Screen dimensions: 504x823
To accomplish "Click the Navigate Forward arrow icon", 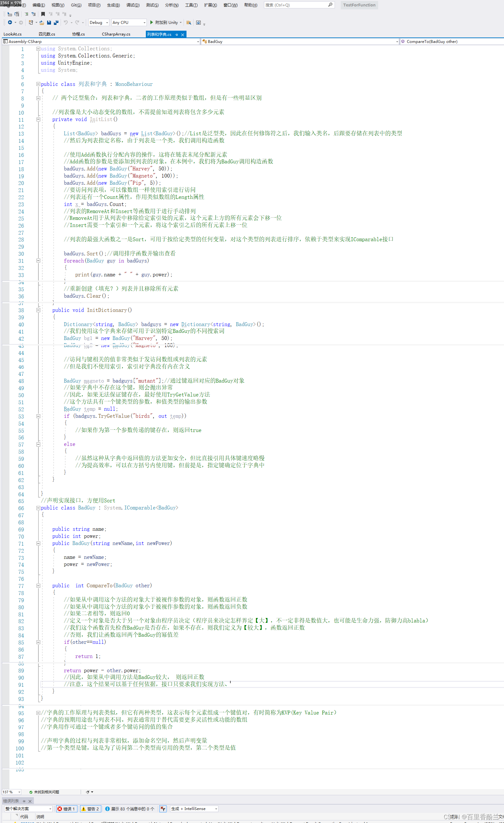I will (21, 22).
